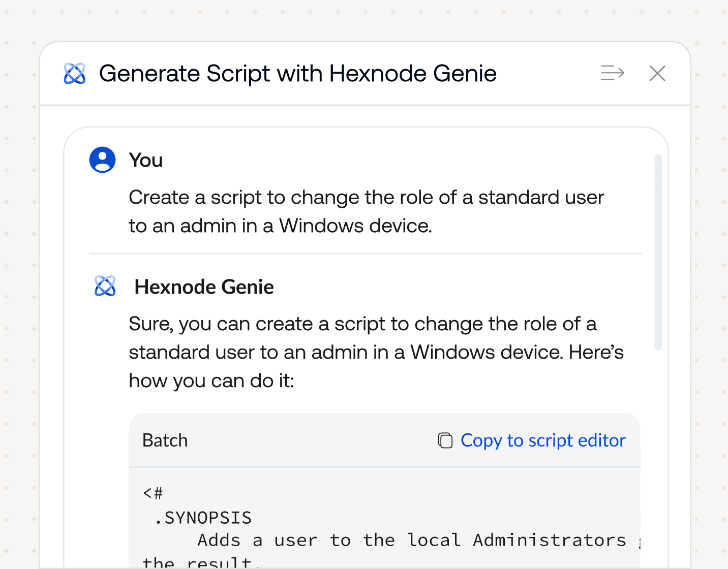The image size is (728, 569).
Task: Click the copy icon beside Copy to script editor
Action: coord(445,440)
